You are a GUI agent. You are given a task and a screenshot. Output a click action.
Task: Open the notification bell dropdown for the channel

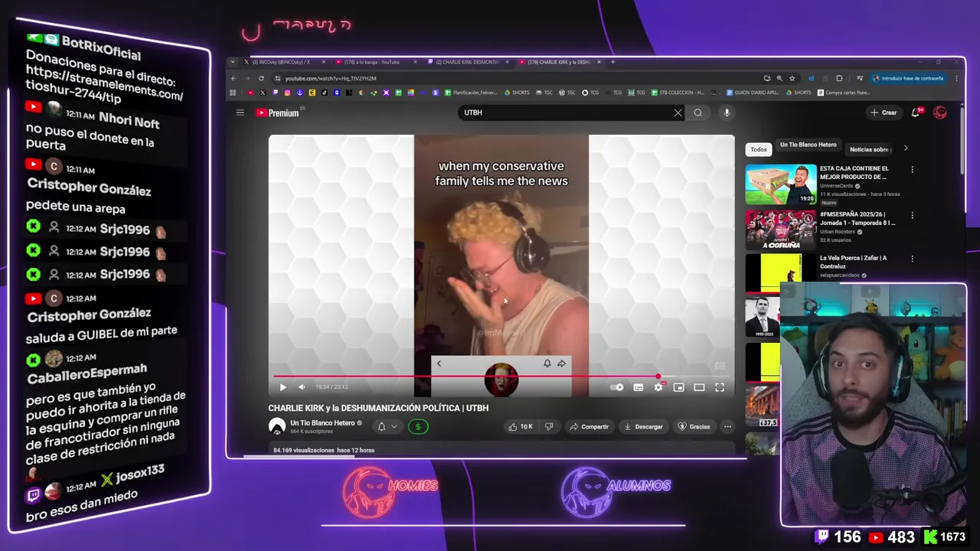(x=387, y=426)
